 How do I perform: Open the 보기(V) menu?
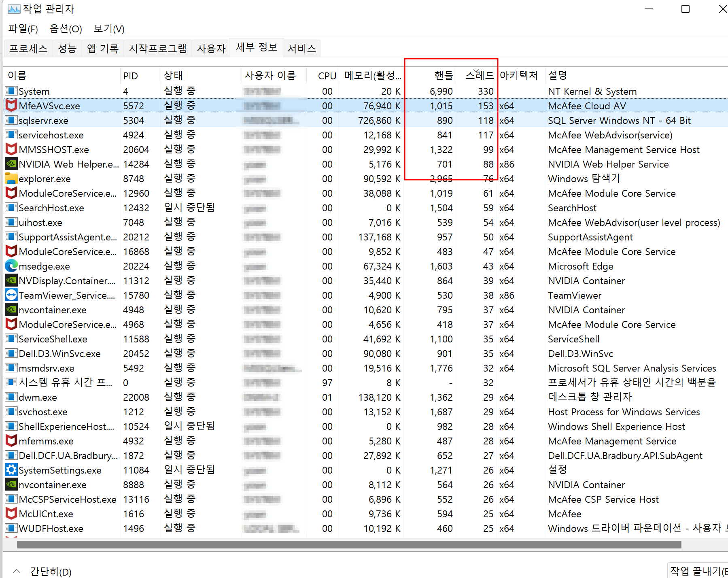tap(109, 29)
